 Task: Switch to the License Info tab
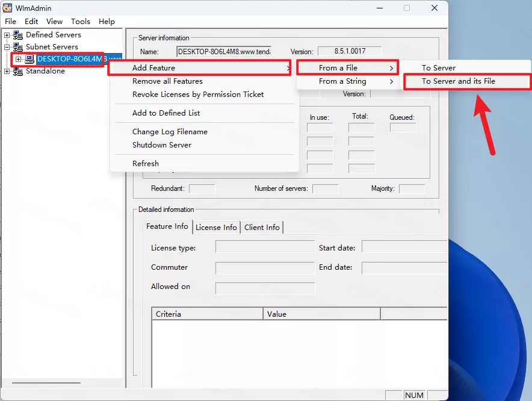click(x=216, y=228)
